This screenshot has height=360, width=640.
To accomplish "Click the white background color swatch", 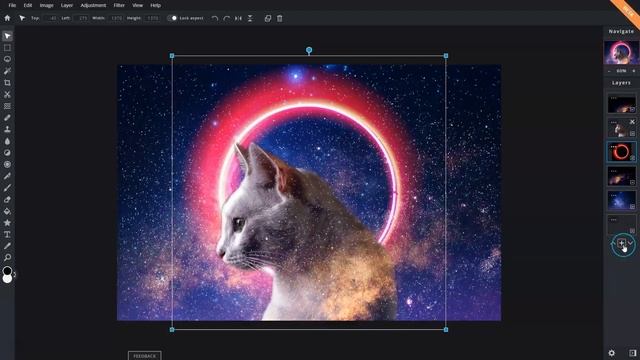I will point(7,280).
